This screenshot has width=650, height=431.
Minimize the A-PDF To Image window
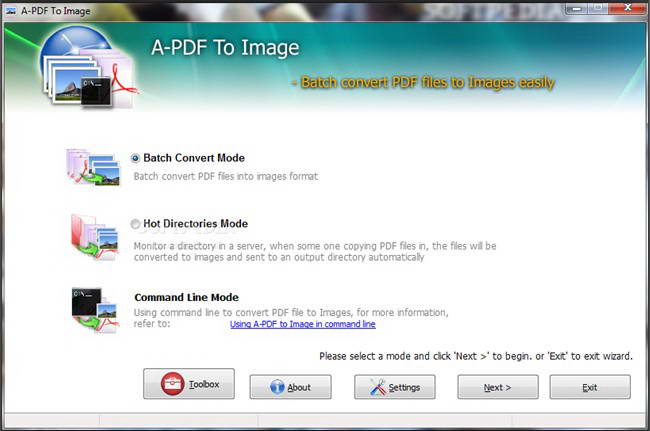(576, 8)
